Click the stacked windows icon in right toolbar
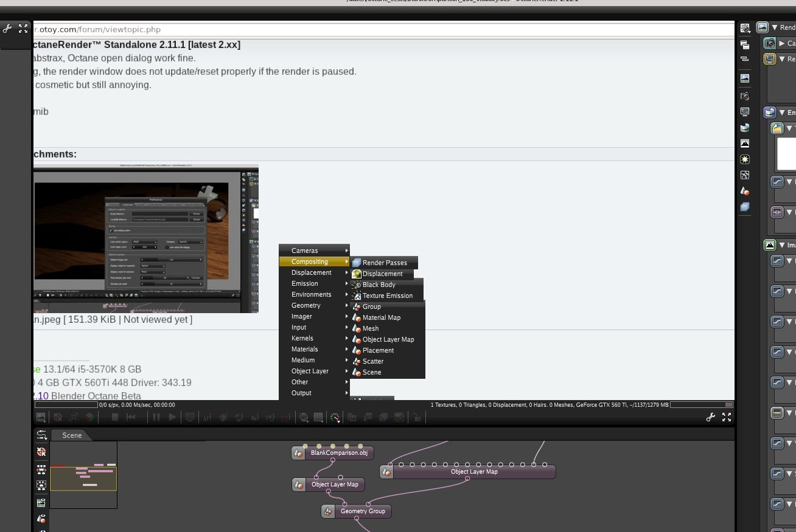Image resolution: width=796 pixels, height=532 pixels. click(745, 44)
